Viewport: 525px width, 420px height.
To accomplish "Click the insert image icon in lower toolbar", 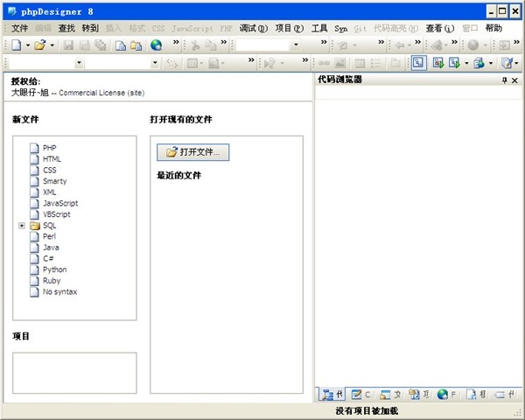I will (340, 63).
